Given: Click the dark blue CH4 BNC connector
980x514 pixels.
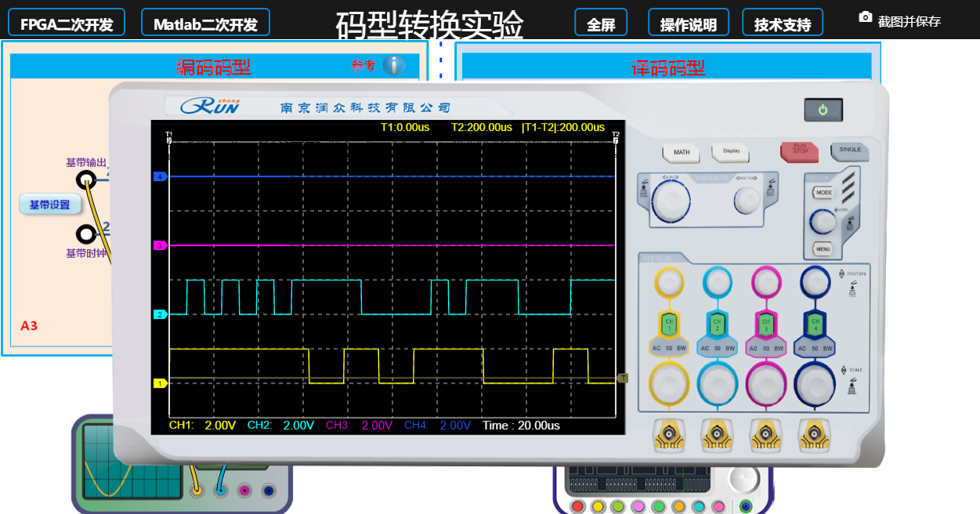Looking at the screenshot, I should click(815, 435).
